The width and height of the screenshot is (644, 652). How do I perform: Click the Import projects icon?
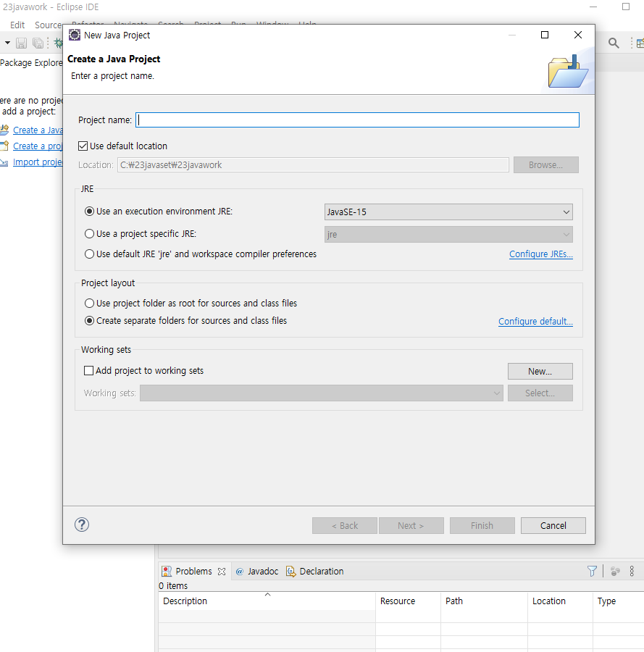pyautogui.click(x=4, y=162)
